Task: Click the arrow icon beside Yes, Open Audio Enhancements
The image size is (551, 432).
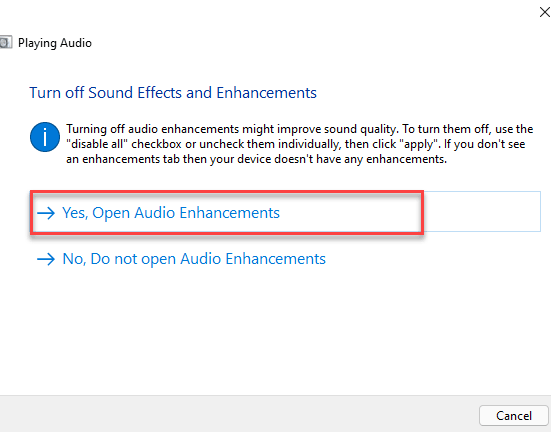Action: 46,213
